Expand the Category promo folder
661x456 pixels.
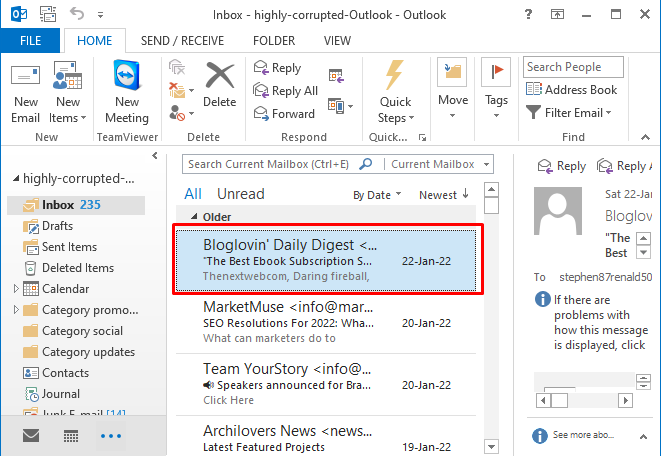click(16, 310)
